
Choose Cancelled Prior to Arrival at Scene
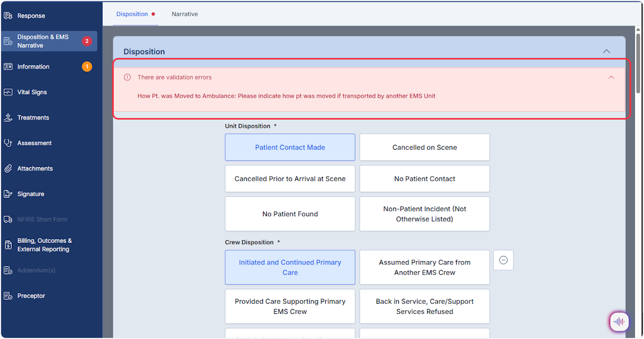tap(290, 179)
